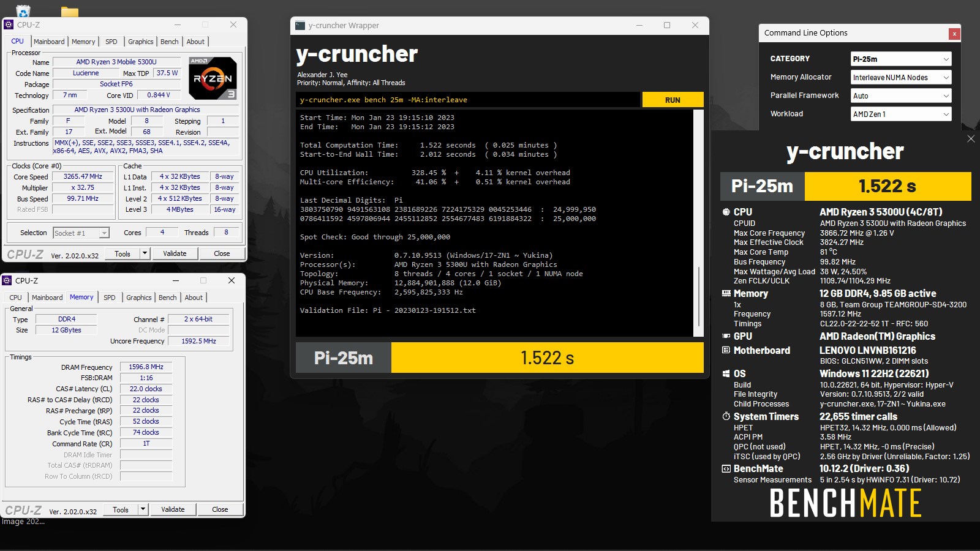Click the 22,655 timer calls text
This screenshot has width=980, height=551.
(x=858, y=416)
